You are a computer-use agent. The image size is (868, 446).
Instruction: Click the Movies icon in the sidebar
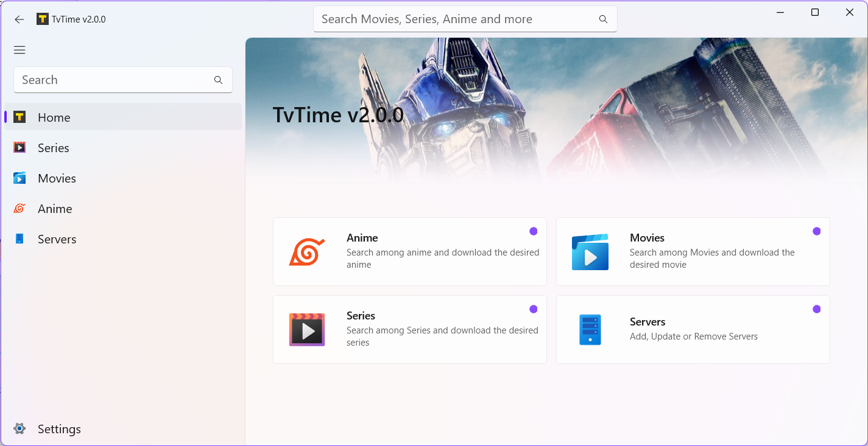coord(19,178)
